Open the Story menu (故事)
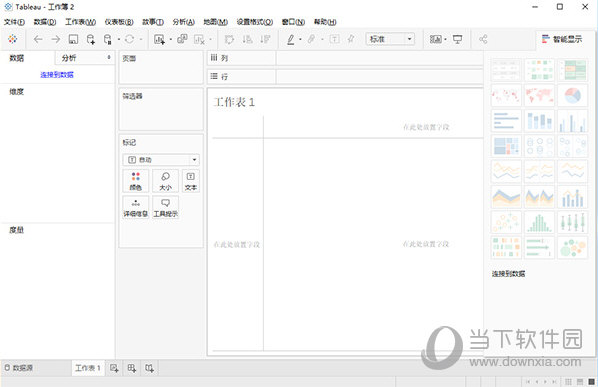This screenshot has height=387, width=598. tap(153, 22)
